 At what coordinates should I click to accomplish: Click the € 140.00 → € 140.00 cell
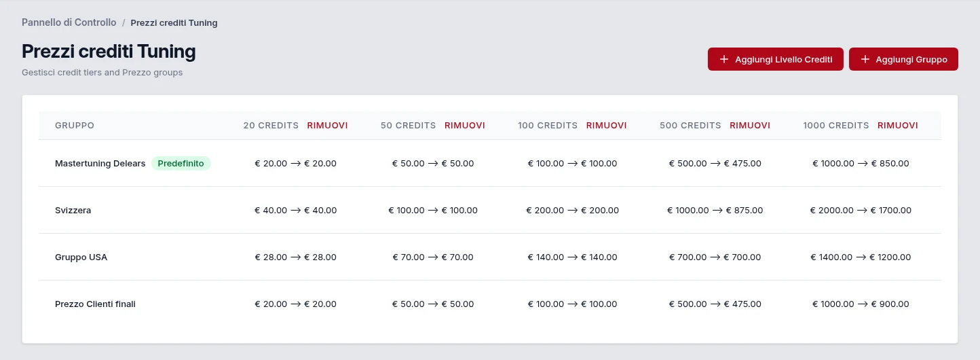click(x=573, y=257)
